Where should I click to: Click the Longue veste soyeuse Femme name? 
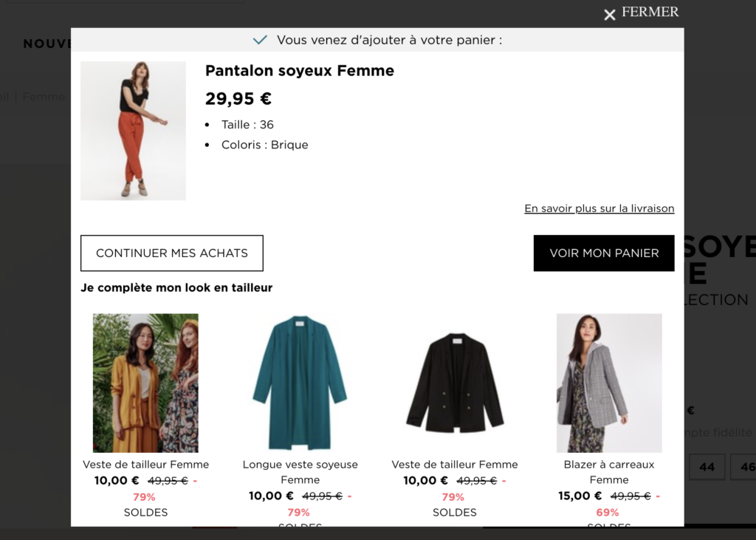point(300,472)
